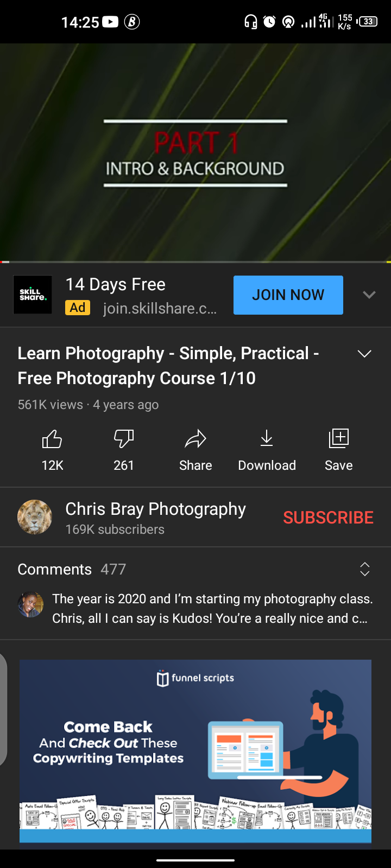The height and width of the screenshot is (868, 391).
Task: Open the headphones icon in the status bar
Action: pyautogui.click(x=250, y=22)
